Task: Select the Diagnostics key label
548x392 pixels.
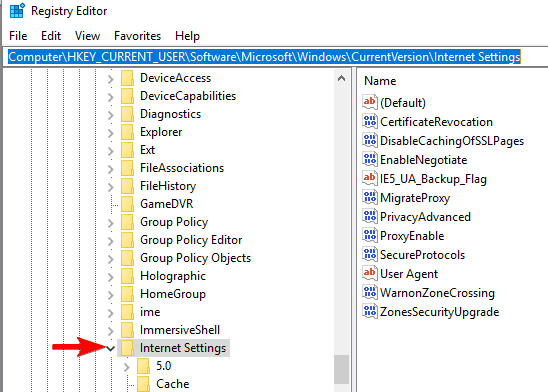Action: point(171,114)
